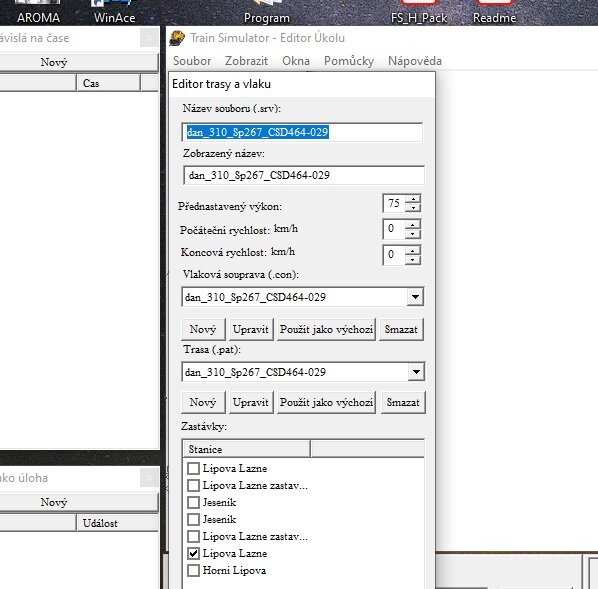Uncheck the checked Lipova Lazne station
The height and width of the screenshot is (589, 598).
click(193, 553)
